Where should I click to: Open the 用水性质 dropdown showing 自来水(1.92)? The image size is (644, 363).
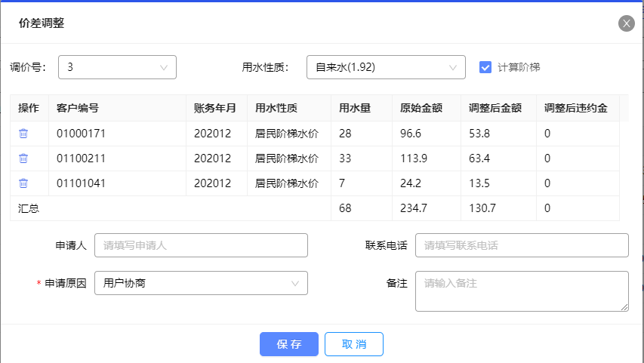[x=386, y=67]
